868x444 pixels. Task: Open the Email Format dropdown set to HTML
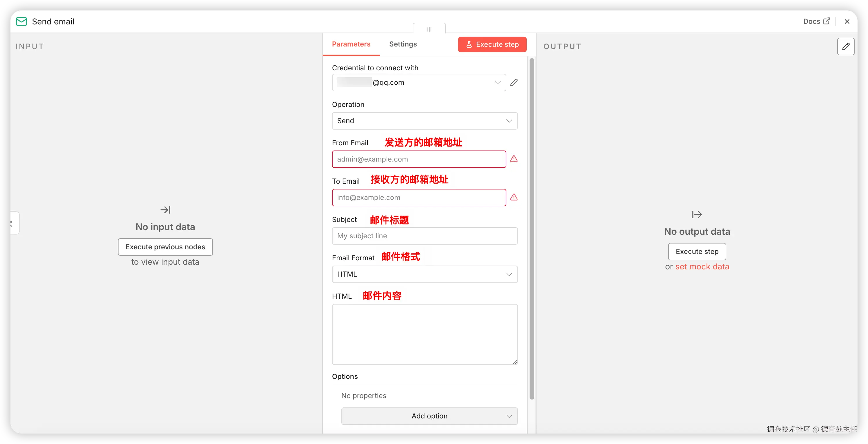coord(425,274)
